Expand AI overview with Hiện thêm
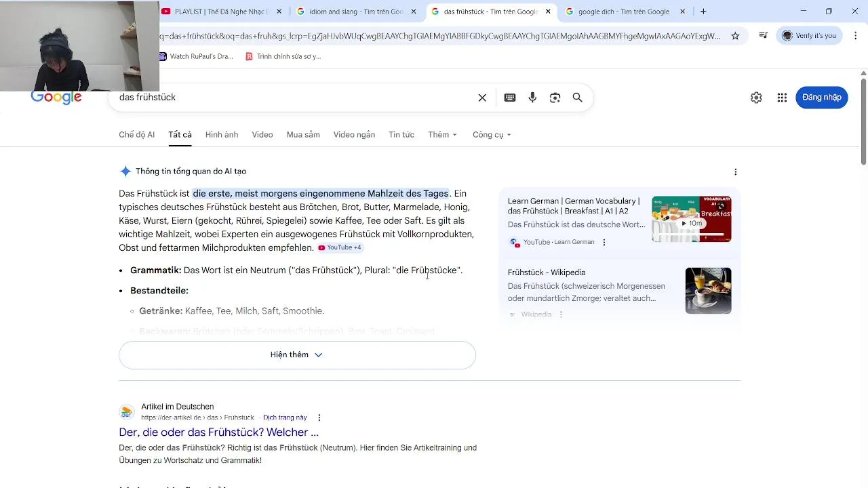This screenshot has width=868, height=488. (x=297, y=355)
